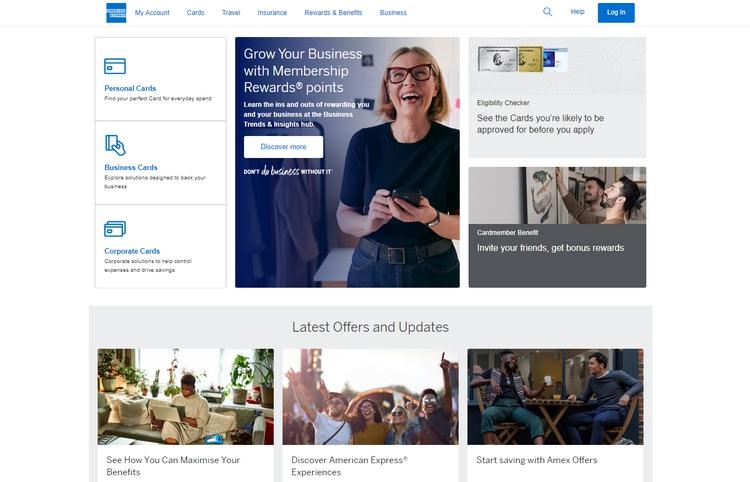Click the Help link
Viewport: 750px width, 482px height.
pyautogui.click(x=577, y=12)
